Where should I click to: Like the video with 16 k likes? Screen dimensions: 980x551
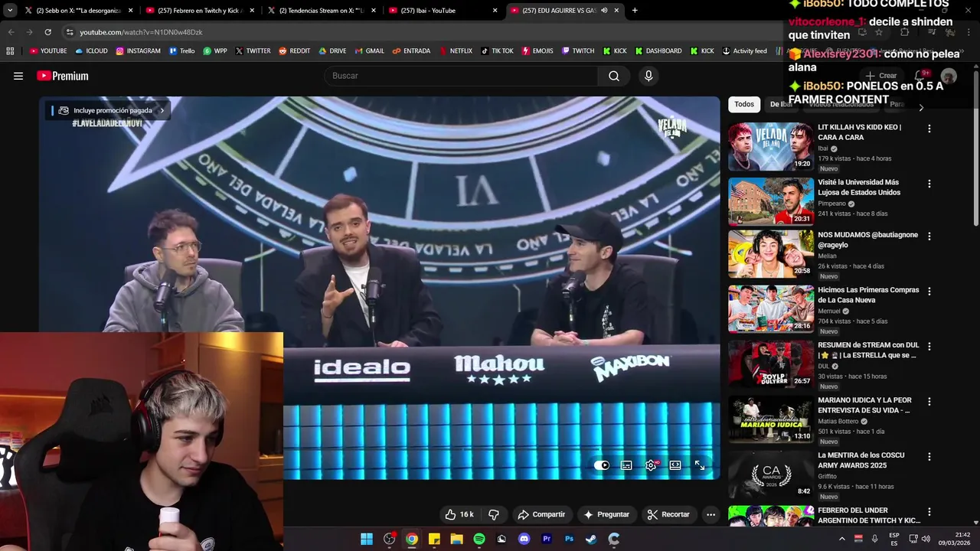[x=459, y=514]
